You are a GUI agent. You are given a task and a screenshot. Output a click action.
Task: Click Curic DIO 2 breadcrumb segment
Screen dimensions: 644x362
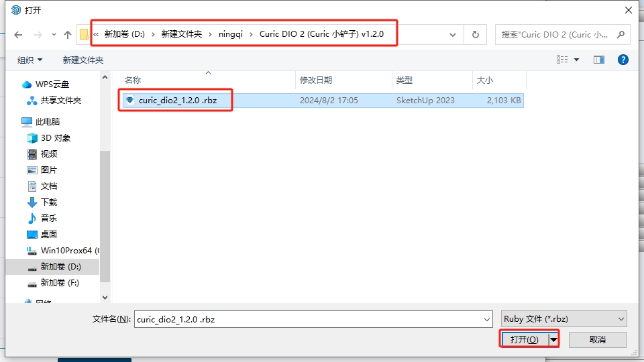coord(321,34)
